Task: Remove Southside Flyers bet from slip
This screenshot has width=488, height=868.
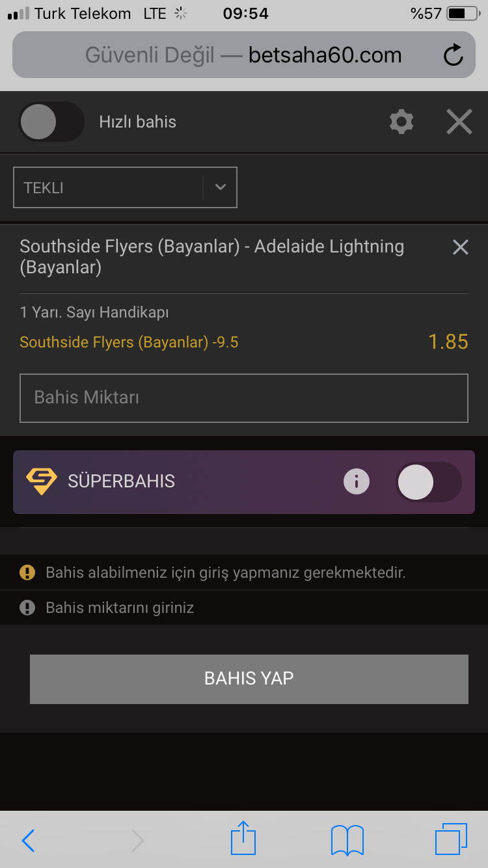Action: (461, 247)
